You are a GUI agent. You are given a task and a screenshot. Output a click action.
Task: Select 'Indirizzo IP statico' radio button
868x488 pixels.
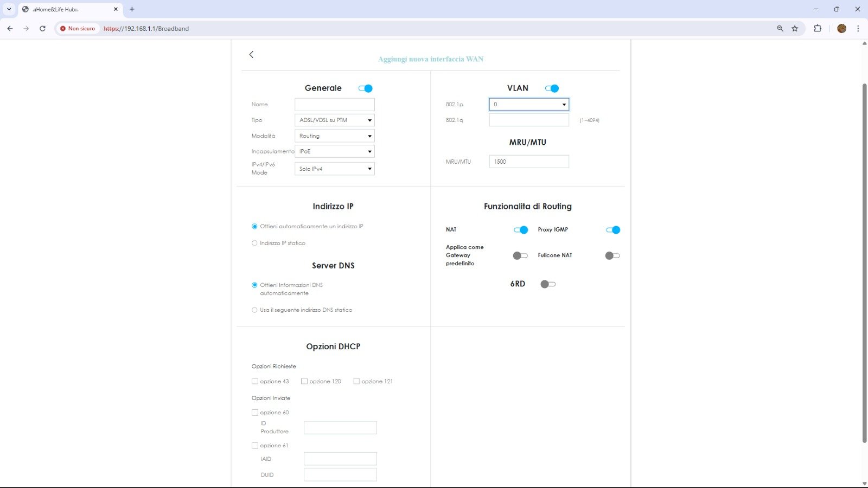[x=254, y=243]
